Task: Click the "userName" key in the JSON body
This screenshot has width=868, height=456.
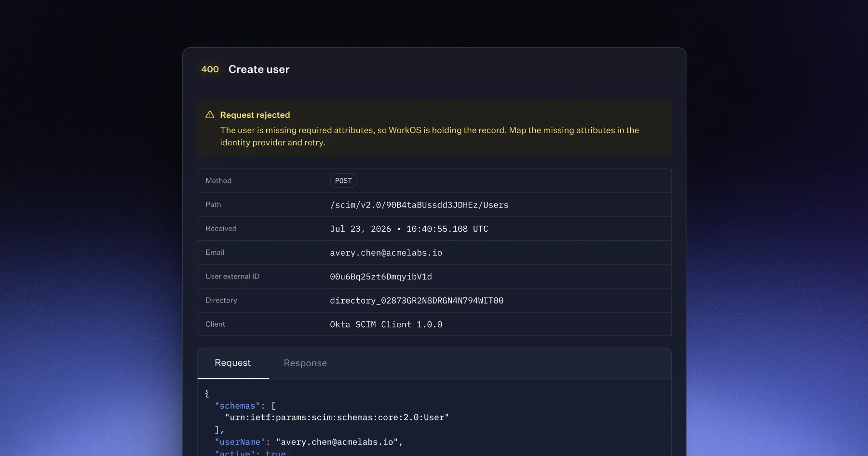Action: [x=240, y=442]
